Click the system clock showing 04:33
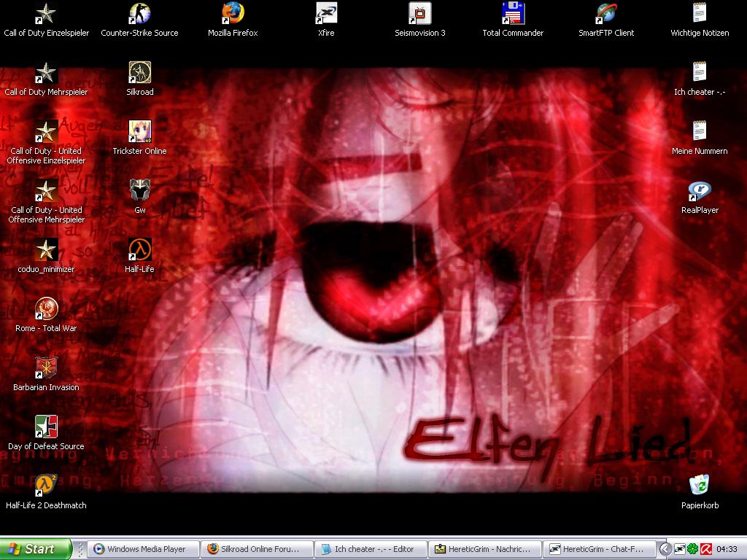The image size is (747, 560). [x=727, y=549]
